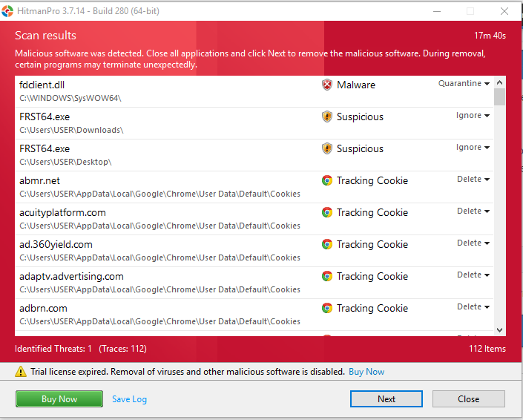Open the Ignore dropdown for FRST64.exe in Downloads
Screen dimensions: 523x420
pyautogui.click(x=473, y=116)
